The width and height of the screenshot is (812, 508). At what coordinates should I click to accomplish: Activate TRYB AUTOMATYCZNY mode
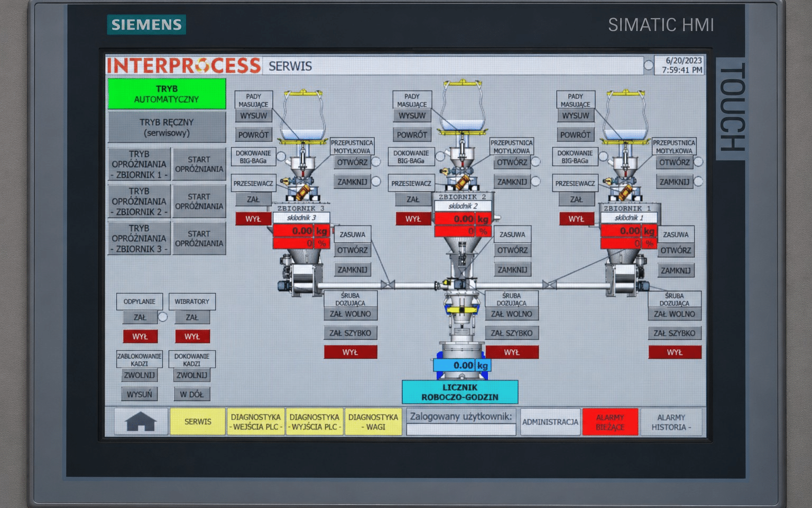click(x=167, y=94)
